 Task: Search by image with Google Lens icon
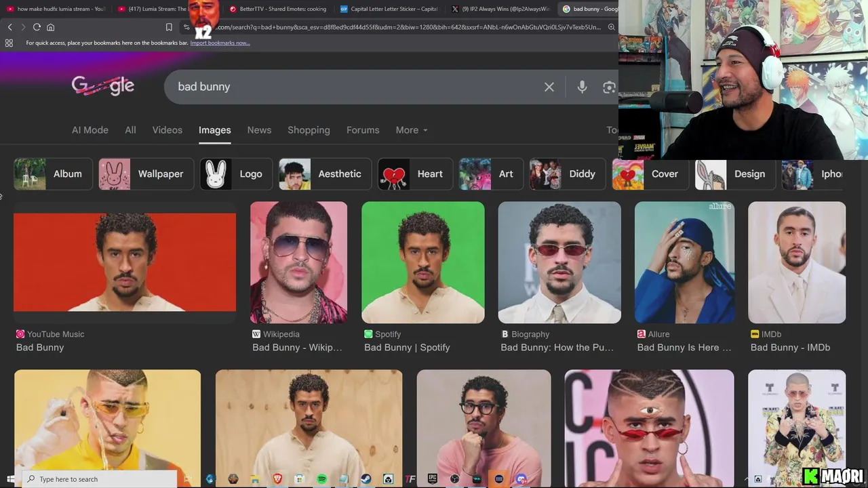tap(609, 87)
